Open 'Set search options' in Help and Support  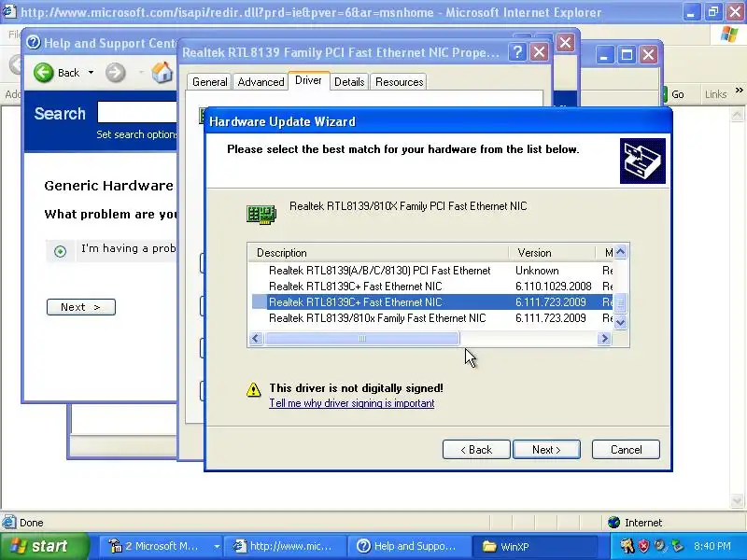[x=136, y=134]
